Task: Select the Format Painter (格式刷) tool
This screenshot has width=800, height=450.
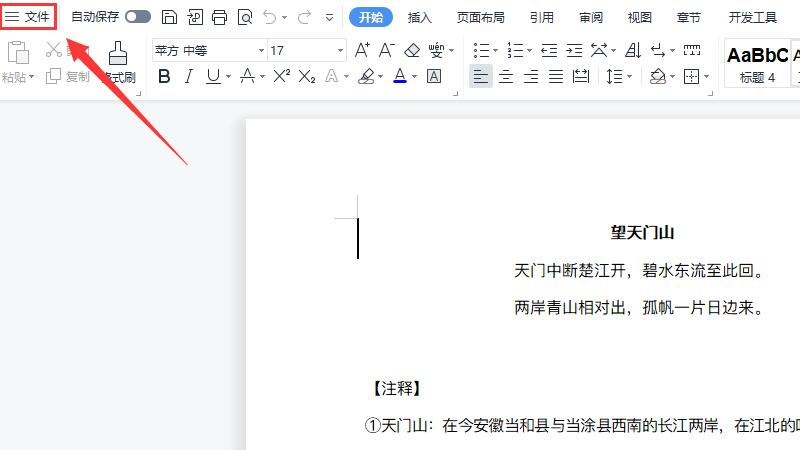Action: (118, 62)
